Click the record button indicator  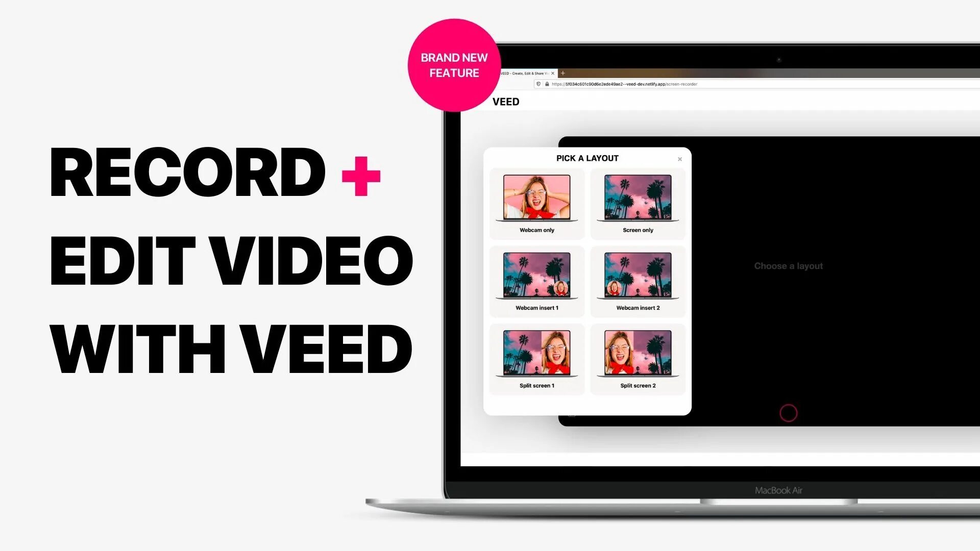tap(788, 412)
